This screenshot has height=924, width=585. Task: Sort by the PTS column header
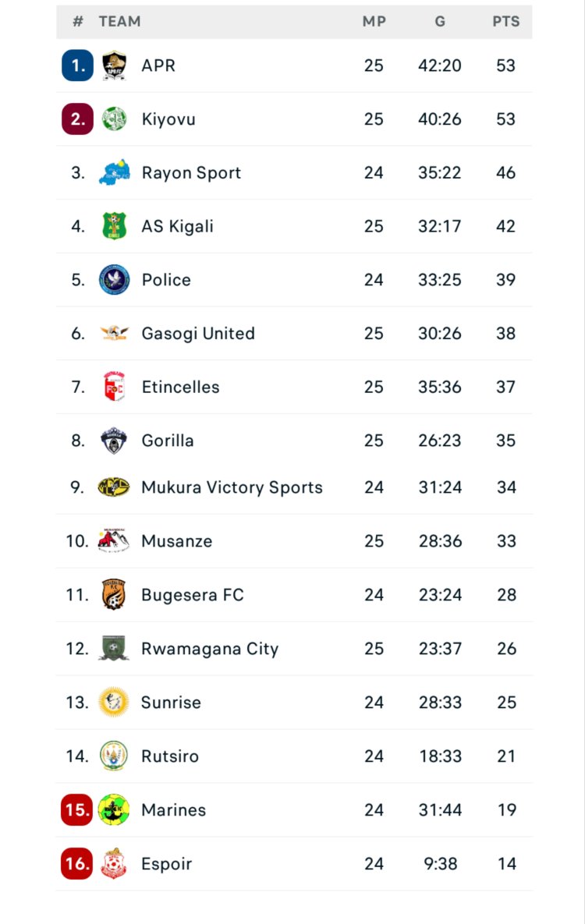pyautogui.click(x=505, y=22)
